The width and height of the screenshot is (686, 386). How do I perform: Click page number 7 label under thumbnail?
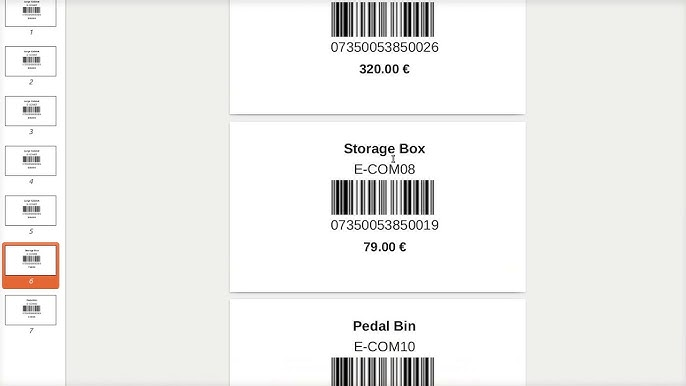[31, 331]
